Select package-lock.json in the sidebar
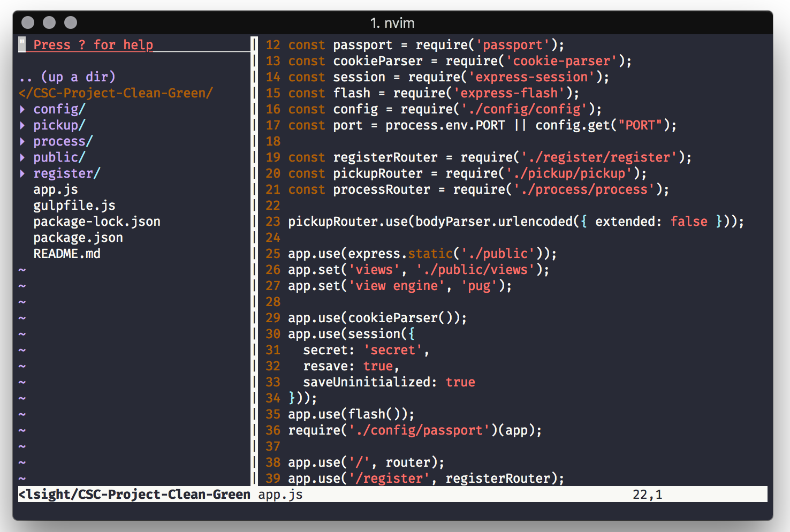The image size is (790, 532). pyautogui.click(x=96, y=221)
